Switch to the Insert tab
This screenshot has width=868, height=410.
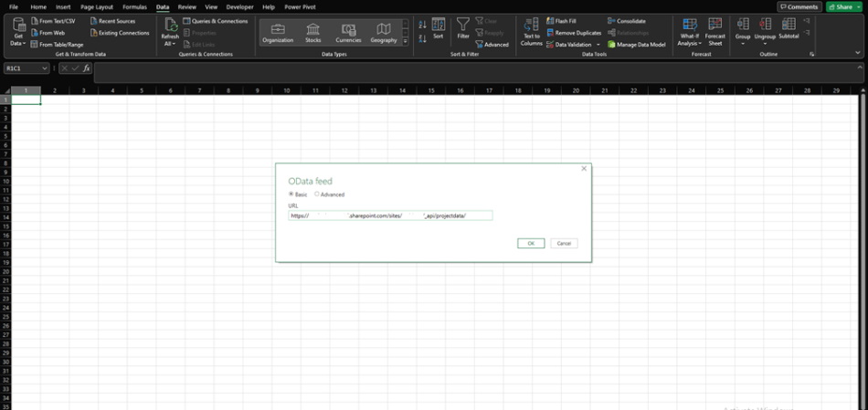(63, 7)
